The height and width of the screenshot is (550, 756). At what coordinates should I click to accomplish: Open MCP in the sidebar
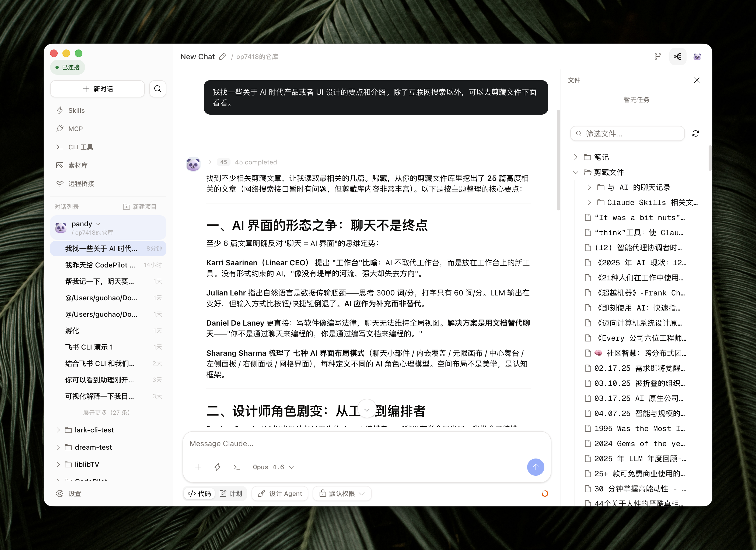[x=75, y=129]
